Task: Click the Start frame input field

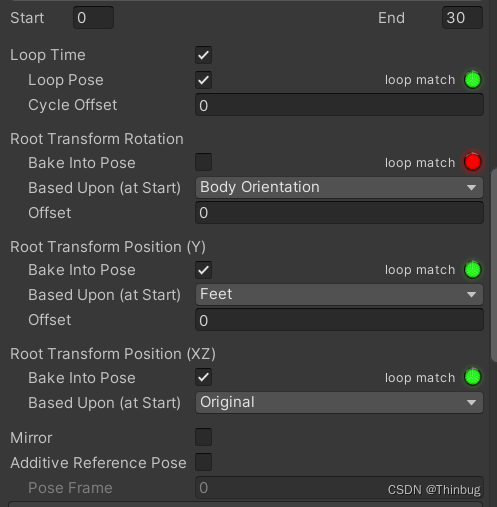Action: click(x=93, y=17)
